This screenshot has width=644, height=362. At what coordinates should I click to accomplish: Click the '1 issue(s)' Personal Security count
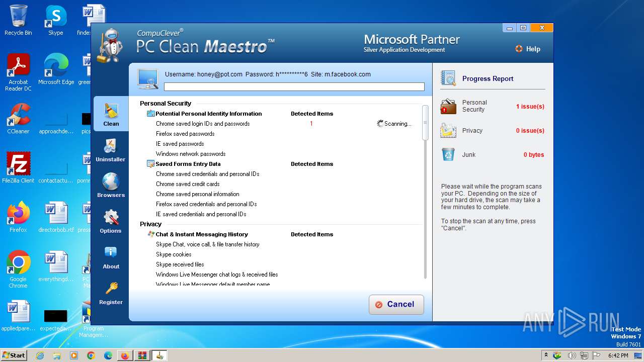tap(530, 107)
